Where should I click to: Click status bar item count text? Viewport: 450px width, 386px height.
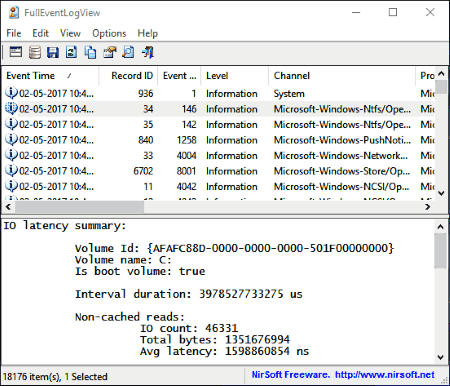click(x=55, y=377)
